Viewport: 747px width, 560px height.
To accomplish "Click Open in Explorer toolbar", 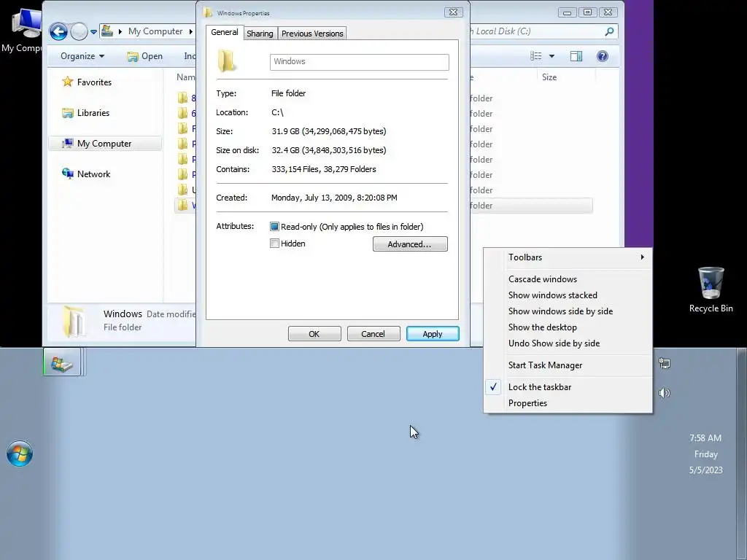I will click(x=145, y=56).
